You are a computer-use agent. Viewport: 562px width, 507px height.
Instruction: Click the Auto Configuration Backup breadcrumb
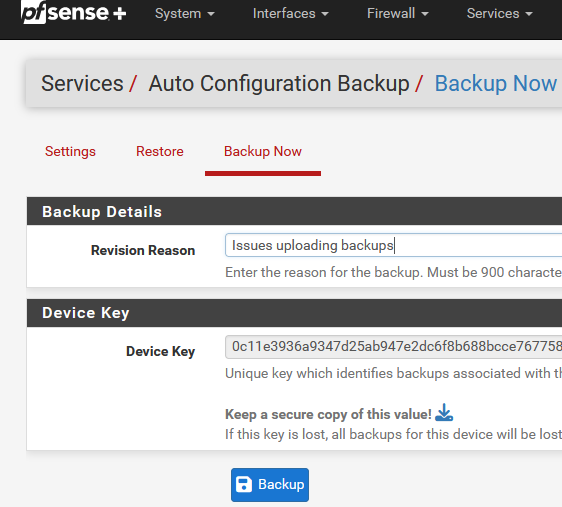[279, 83]
